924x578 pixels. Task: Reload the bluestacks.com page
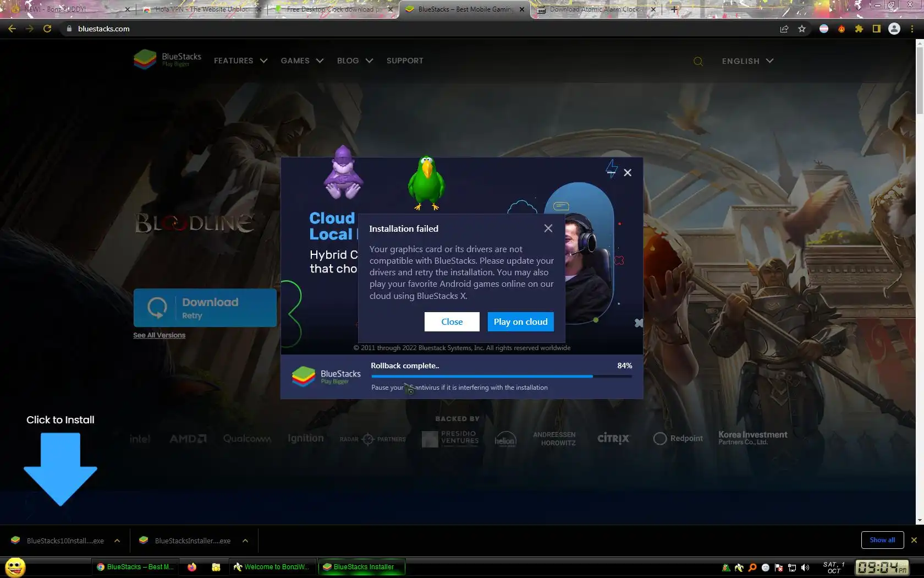coord(47,29)
